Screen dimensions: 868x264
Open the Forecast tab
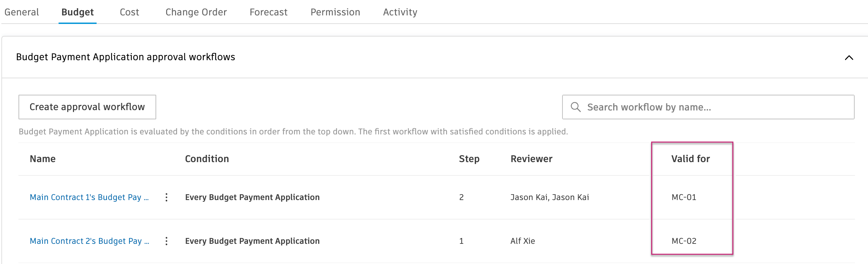(268, 12)
